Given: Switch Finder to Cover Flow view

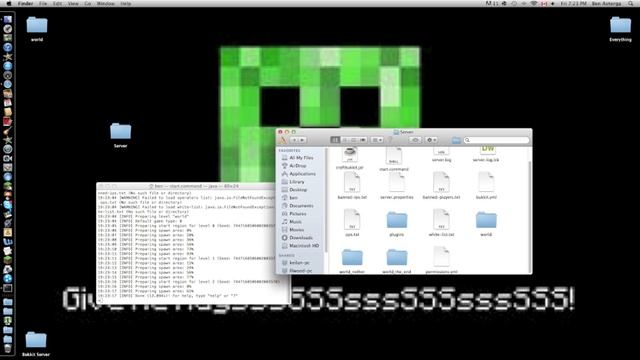Looking at the screenshot, I should pos(362,140).
